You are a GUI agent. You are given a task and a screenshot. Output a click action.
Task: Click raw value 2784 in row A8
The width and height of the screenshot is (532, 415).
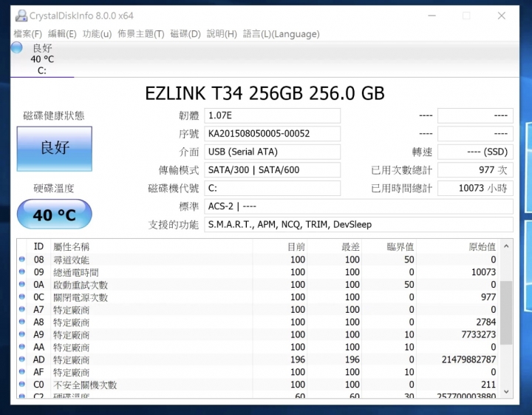click(x=486, y=322)
